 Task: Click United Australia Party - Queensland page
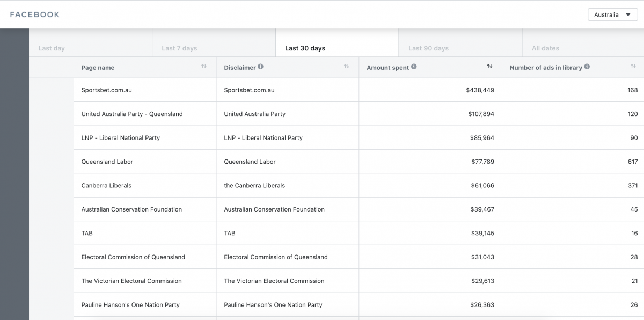tap(132, 114)
